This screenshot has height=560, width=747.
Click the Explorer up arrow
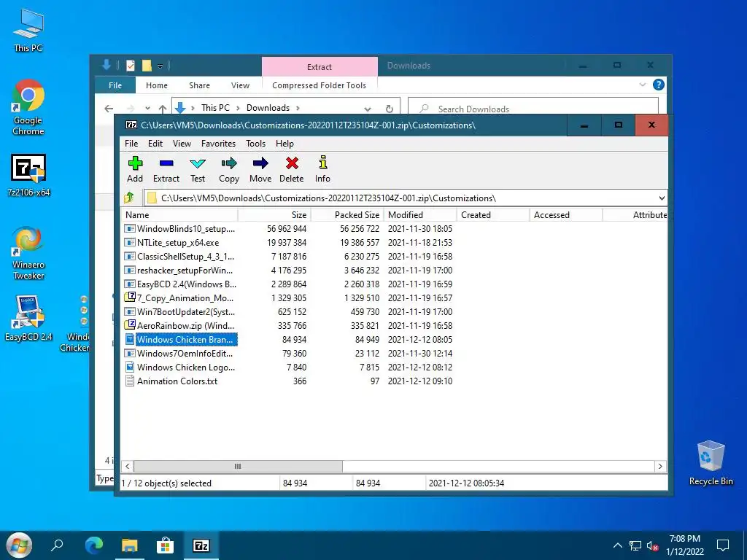[x=163, y=109]
